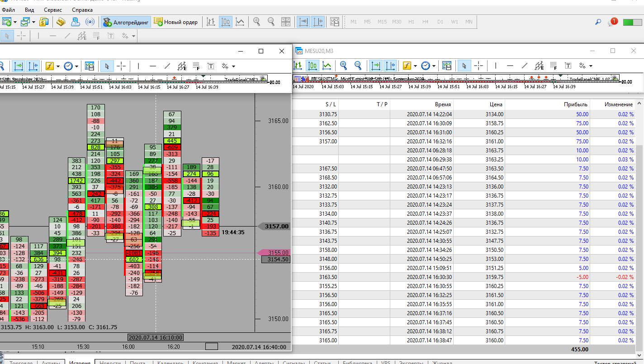Toggle auto-scroll to chart end in main toolbar

303,22
